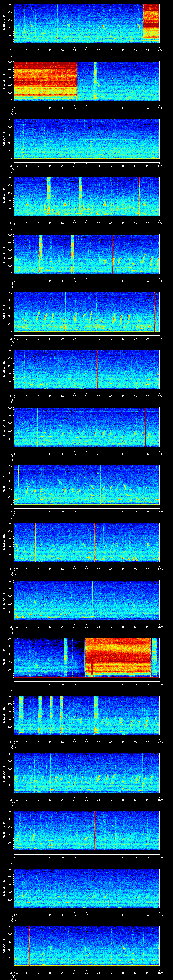
Task: Click the 7:00 end time label
Action: [x=160, y=339]
